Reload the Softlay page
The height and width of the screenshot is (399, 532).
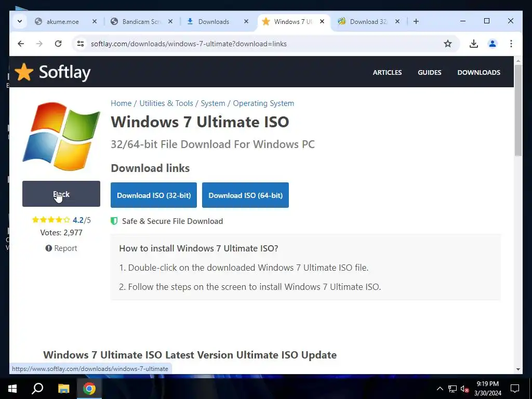(x=58, y=44)
